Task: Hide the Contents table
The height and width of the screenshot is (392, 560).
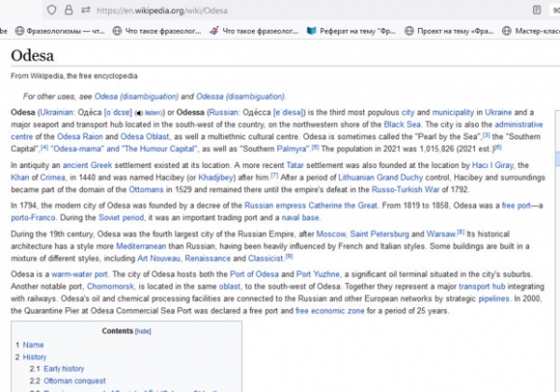Action: [x=144, y=330]
